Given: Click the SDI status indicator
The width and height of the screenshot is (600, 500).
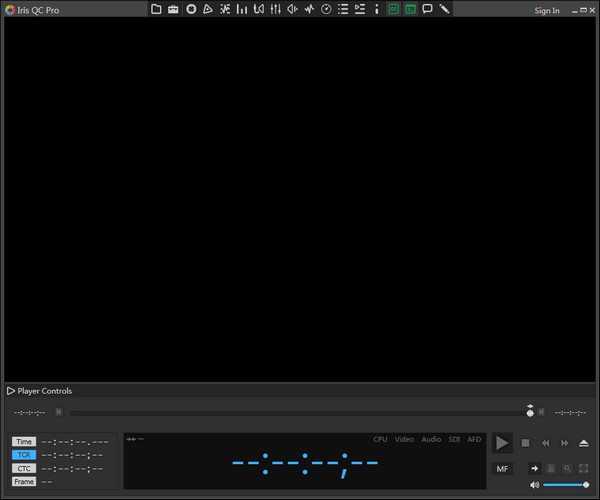Looking at the screenshot, I should point(454,439).
